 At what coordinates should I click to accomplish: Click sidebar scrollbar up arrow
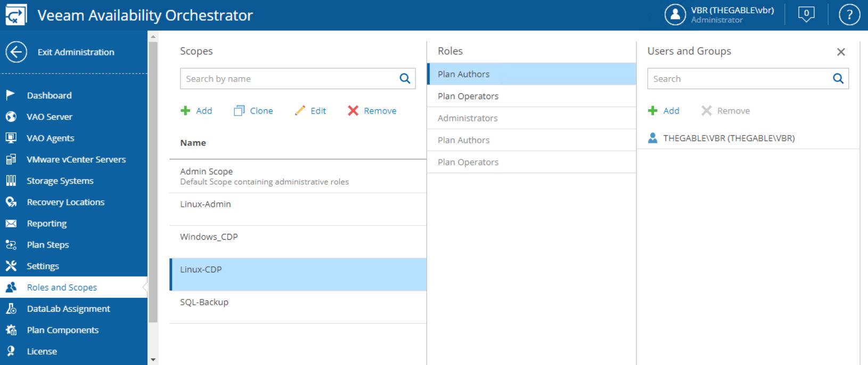coord(153,36)
